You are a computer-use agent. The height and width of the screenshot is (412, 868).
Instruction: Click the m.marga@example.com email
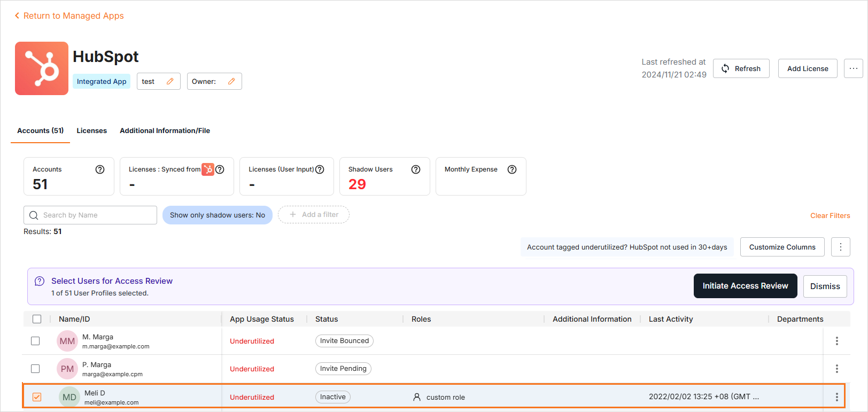click(116, 346)
